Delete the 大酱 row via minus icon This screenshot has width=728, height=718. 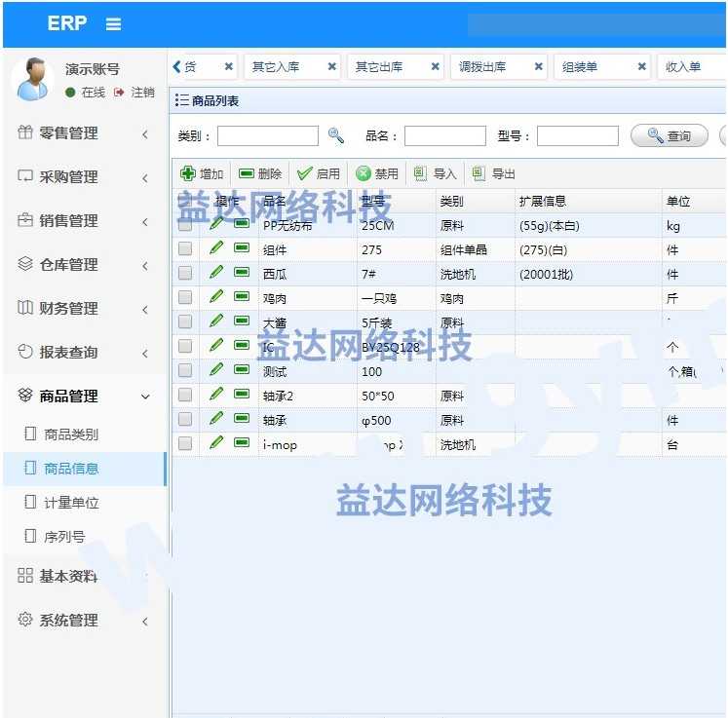pos(242,321)
